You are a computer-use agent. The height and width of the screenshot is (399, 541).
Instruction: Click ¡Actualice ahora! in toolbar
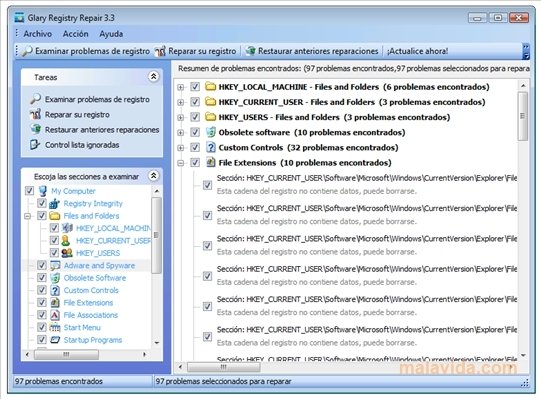[x=417, y=51]
